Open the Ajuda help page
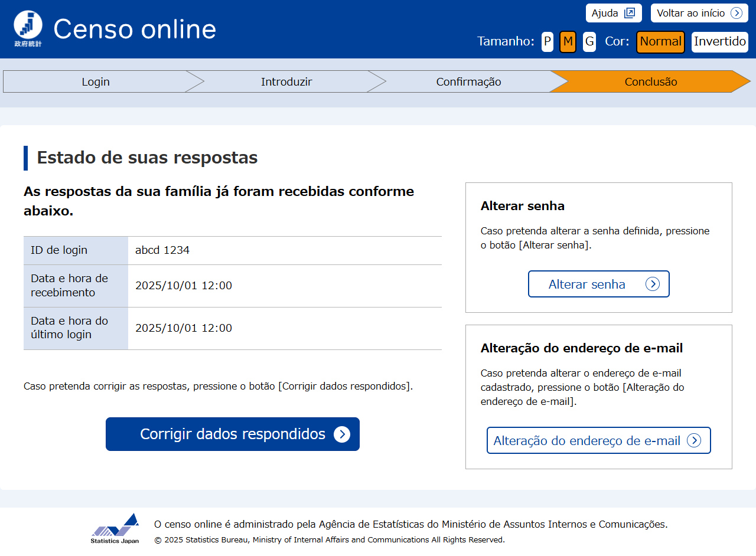This screenshot has height=556, width=756. pyautogui.click(x=605, y=13)
